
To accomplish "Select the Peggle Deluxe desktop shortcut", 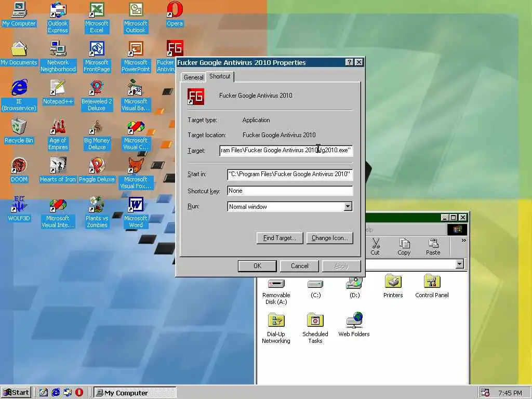I will click(x=97, y=170).
